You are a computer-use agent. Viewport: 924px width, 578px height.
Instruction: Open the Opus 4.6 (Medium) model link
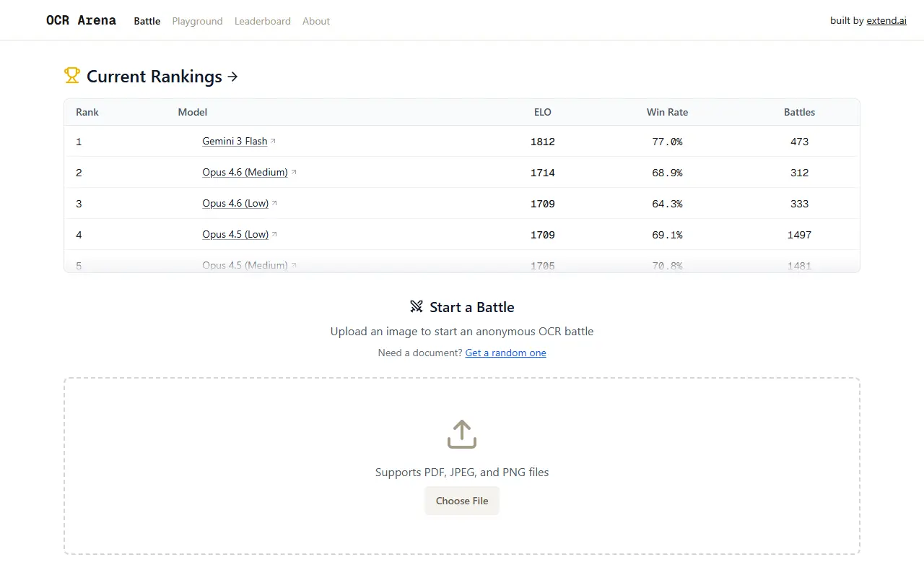[x=245, y=173]
